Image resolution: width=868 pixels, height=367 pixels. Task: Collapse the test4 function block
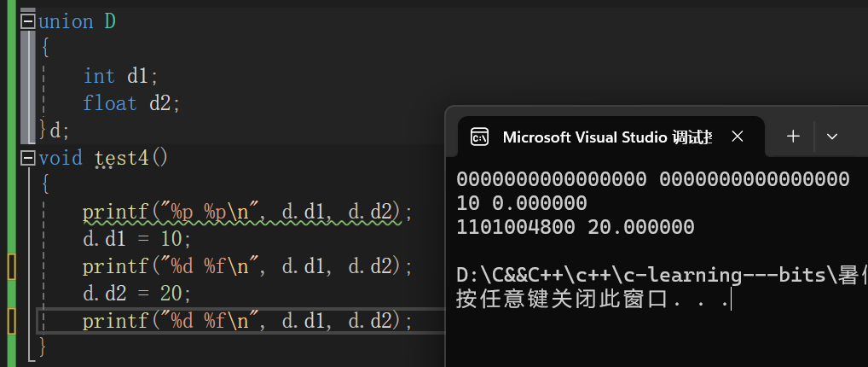[x=27, y=158]
